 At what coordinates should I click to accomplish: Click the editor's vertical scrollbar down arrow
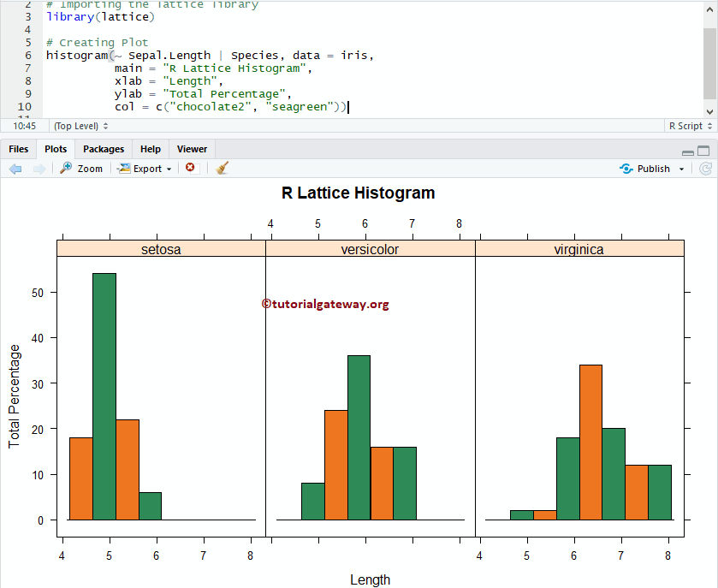pos(711,110)
